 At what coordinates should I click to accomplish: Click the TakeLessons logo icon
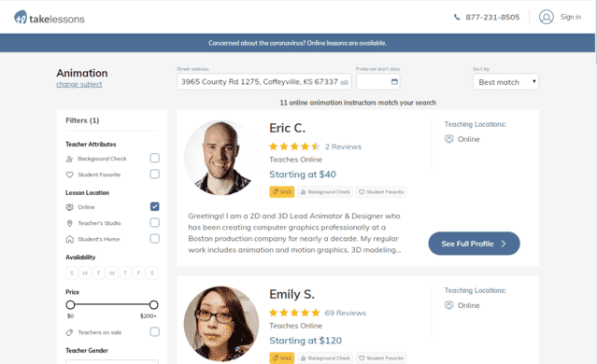[21, 17]
